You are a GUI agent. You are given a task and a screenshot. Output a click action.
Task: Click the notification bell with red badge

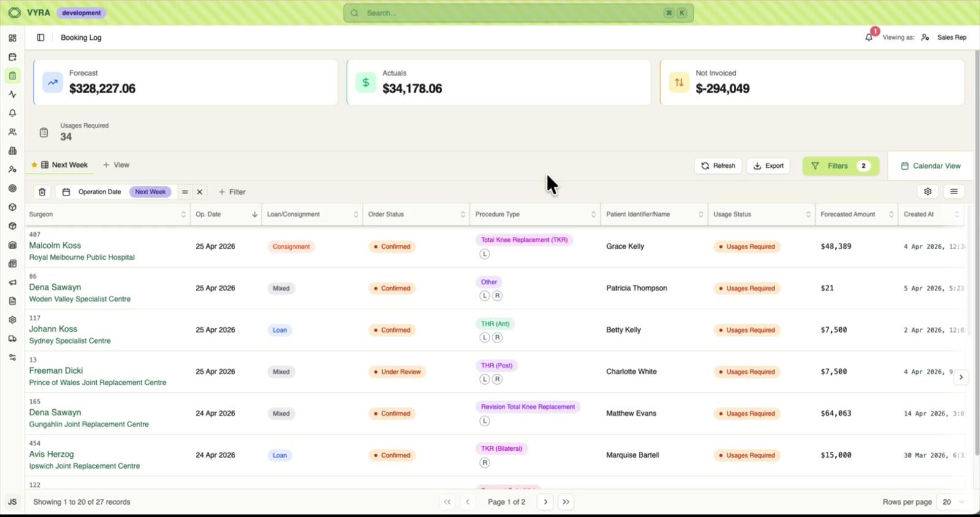(869, 37)
